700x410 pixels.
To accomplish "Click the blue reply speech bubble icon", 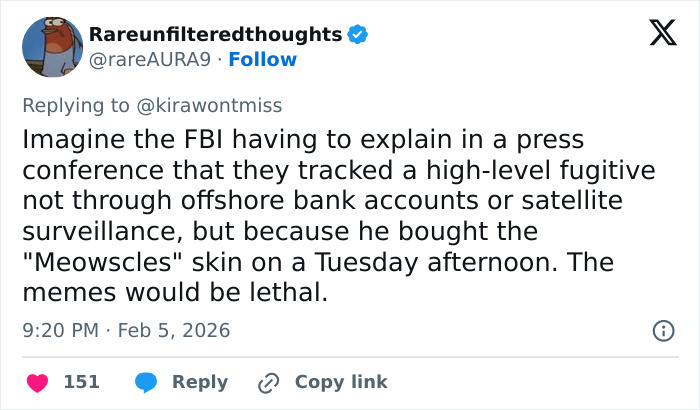I will (x=146, y=382).
